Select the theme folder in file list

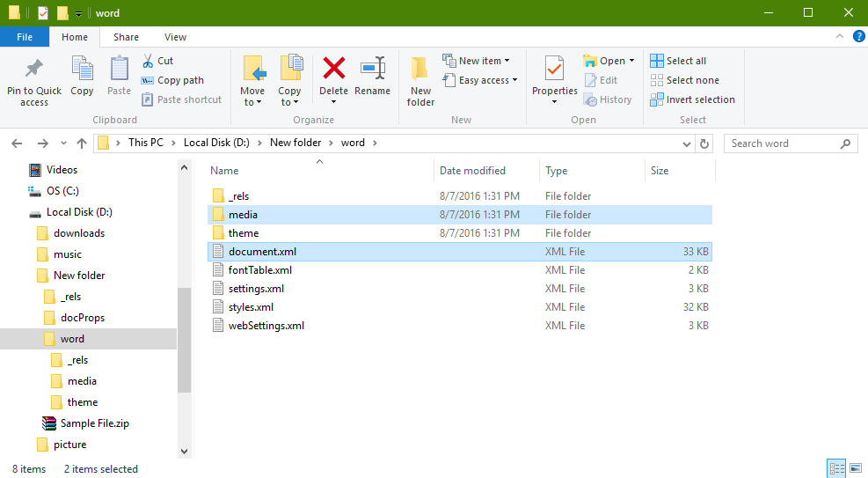click(x=459, y=233)
